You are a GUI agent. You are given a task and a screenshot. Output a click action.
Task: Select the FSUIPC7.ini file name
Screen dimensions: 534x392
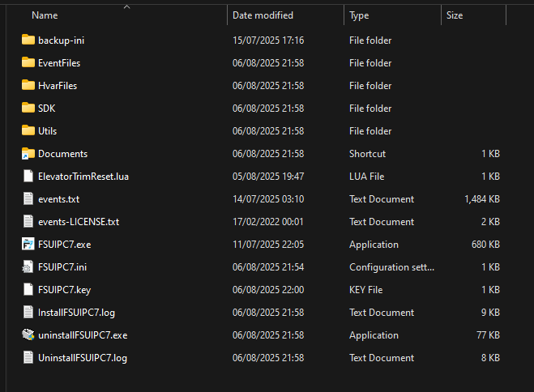pos(62,267)
